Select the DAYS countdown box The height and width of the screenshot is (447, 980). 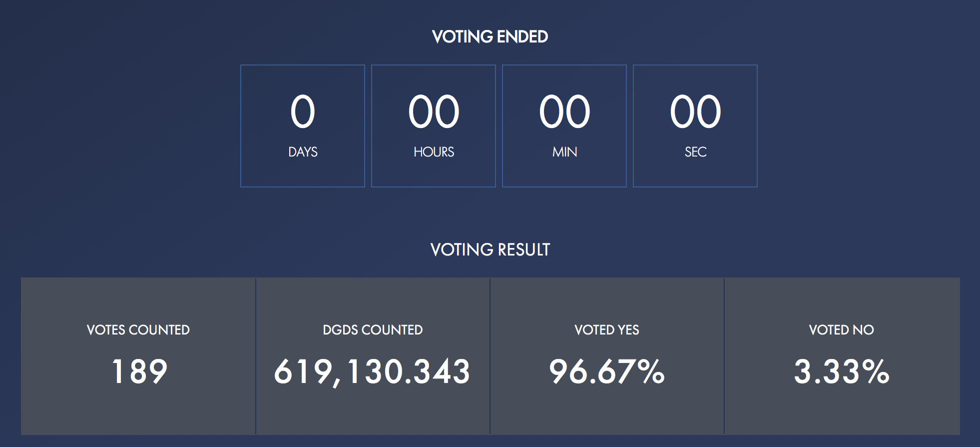point(303,126)
